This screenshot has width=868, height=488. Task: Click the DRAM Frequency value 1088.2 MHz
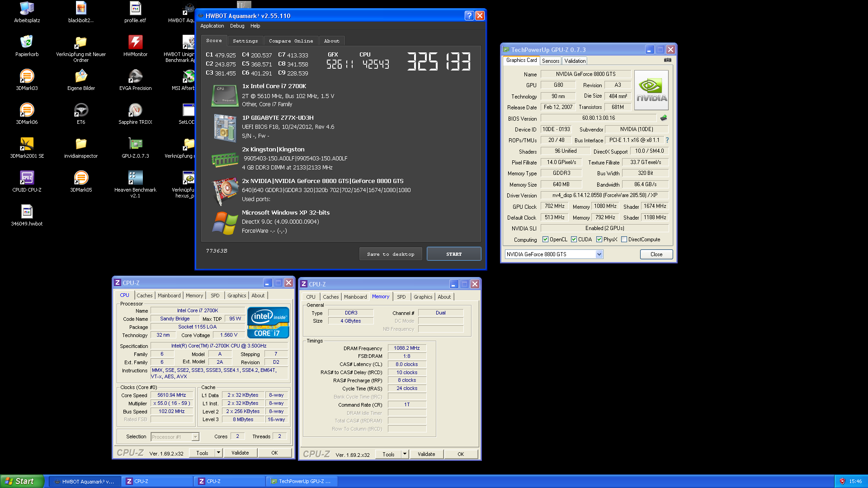[406, 348]
